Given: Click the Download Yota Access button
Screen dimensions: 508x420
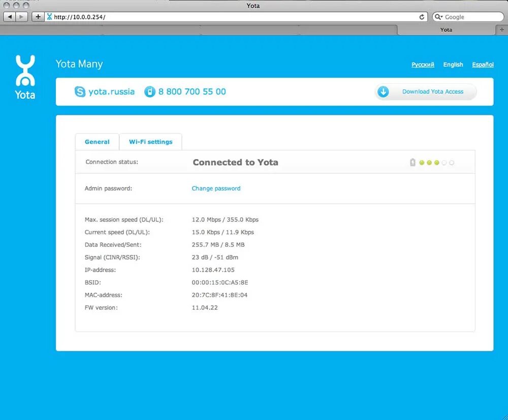Looking at the screenshot, I should [426, 91].
